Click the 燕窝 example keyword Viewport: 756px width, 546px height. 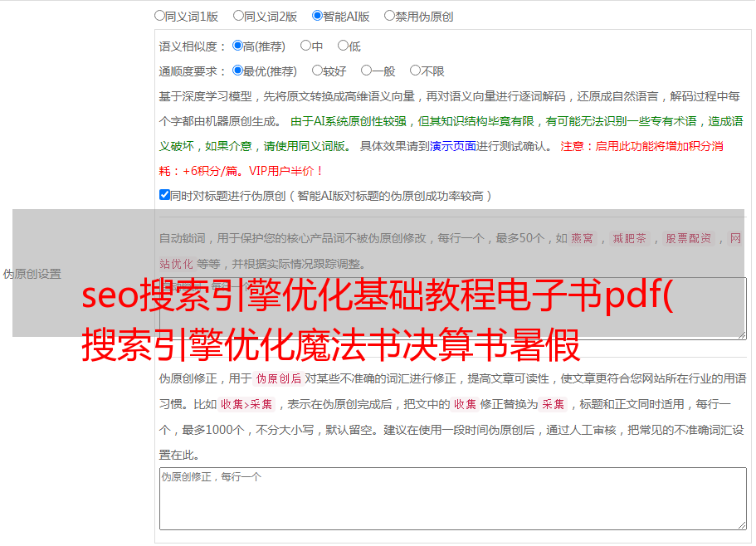[x=583, y=238]
